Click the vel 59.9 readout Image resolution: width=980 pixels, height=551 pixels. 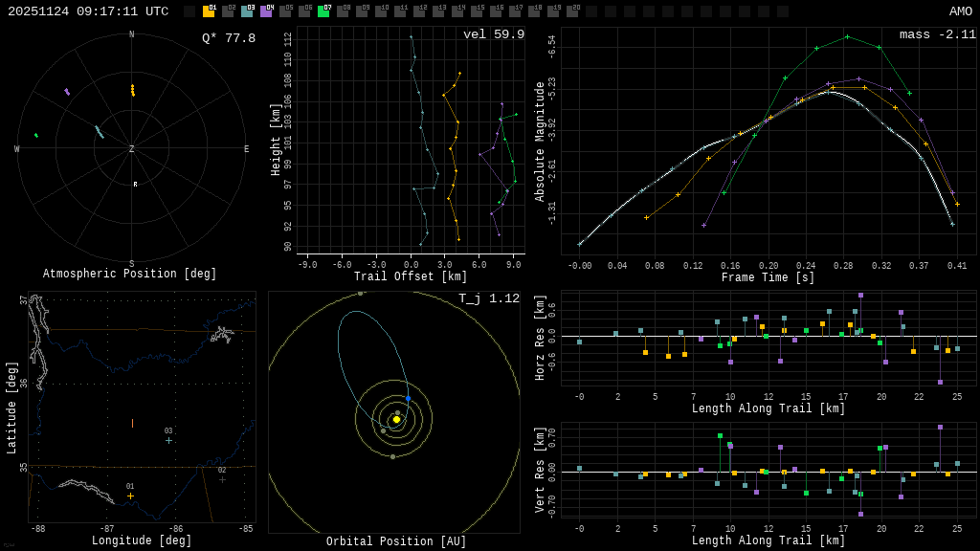coord(493,34)
